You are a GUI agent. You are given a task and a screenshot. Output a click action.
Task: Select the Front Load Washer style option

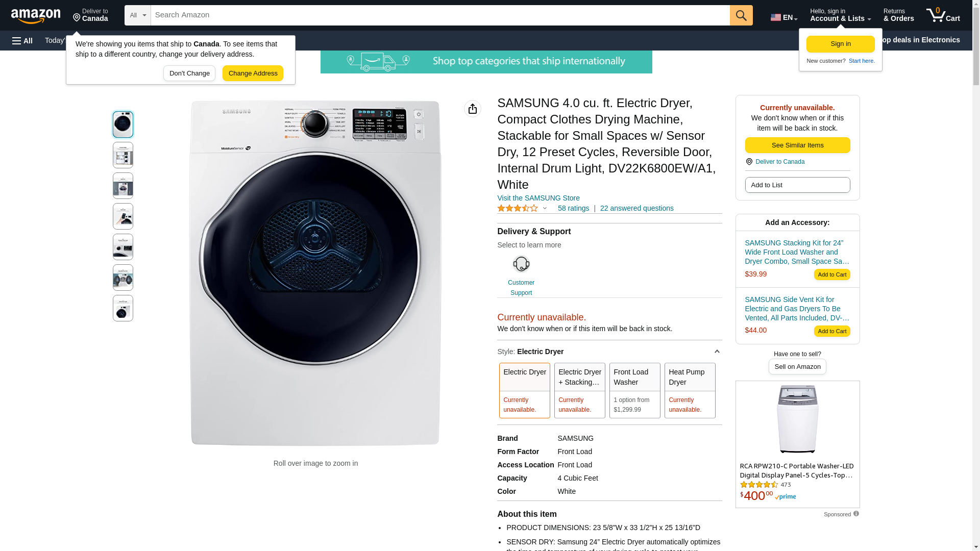(634, 390)
